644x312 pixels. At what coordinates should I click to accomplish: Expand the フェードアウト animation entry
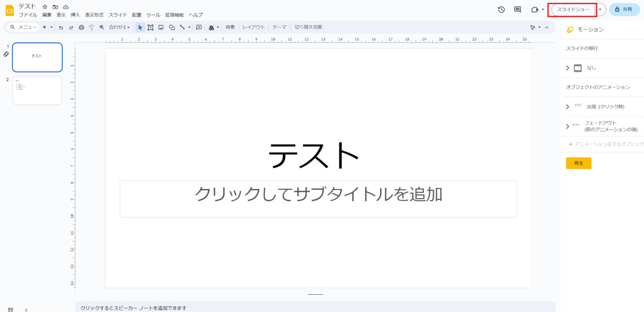coord(568,126)
